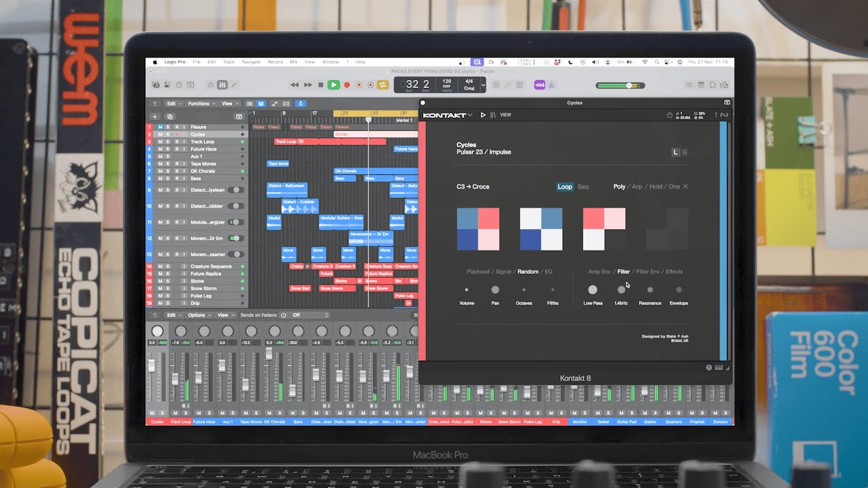This screenshot has height=488, width=868.
Task: Click the add track plus button
Action: (155, 117)
